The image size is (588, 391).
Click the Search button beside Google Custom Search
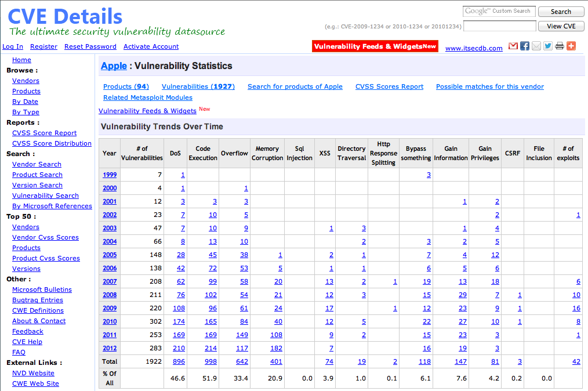[x=561, y=12]
